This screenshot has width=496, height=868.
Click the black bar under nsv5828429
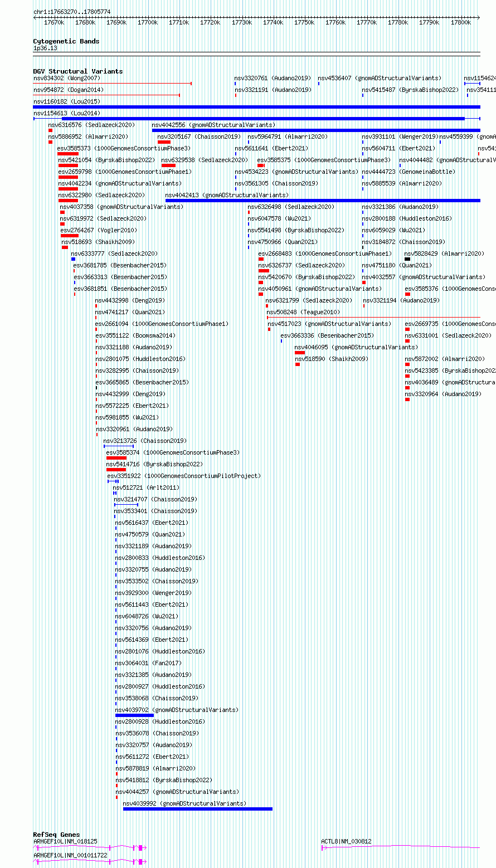click(x=407, y=259)
